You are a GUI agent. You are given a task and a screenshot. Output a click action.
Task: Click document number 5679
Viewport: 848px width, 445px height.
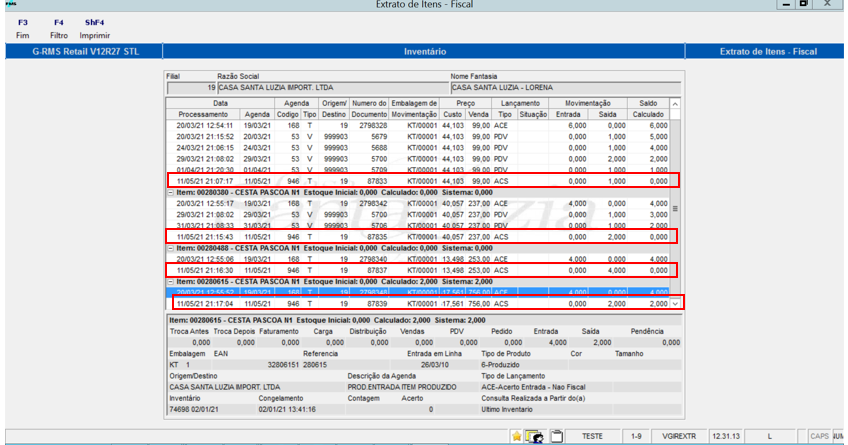[379, 137]
